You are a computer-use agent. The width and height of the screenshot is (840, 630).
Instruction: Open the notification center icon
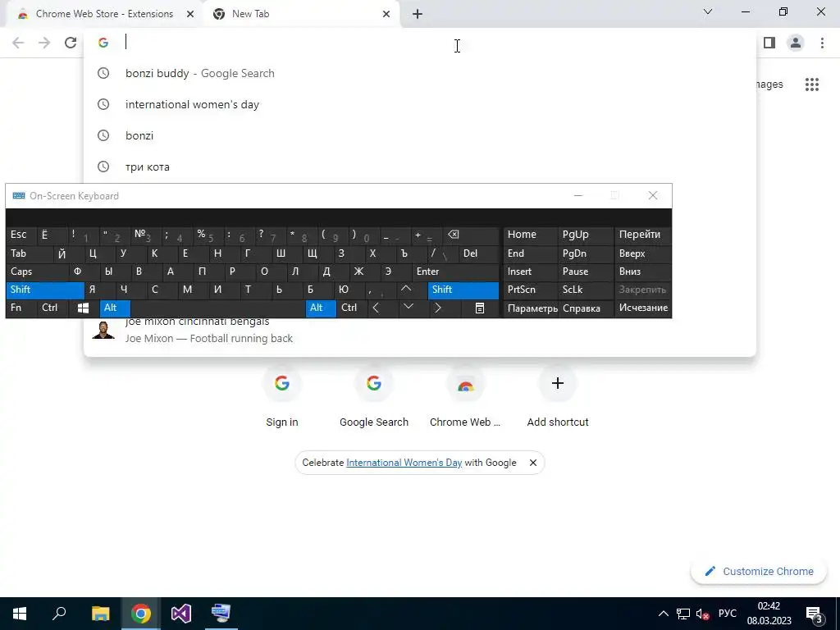pos(815,614)
